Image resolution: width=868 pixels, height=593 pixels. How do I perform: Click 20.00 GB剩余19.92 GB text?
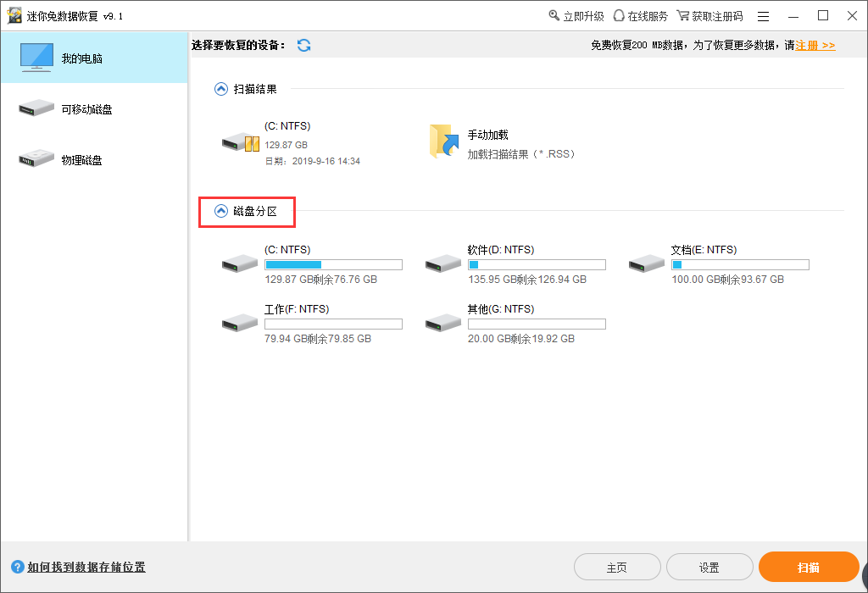pyautogui.click(x=521, y=339)
